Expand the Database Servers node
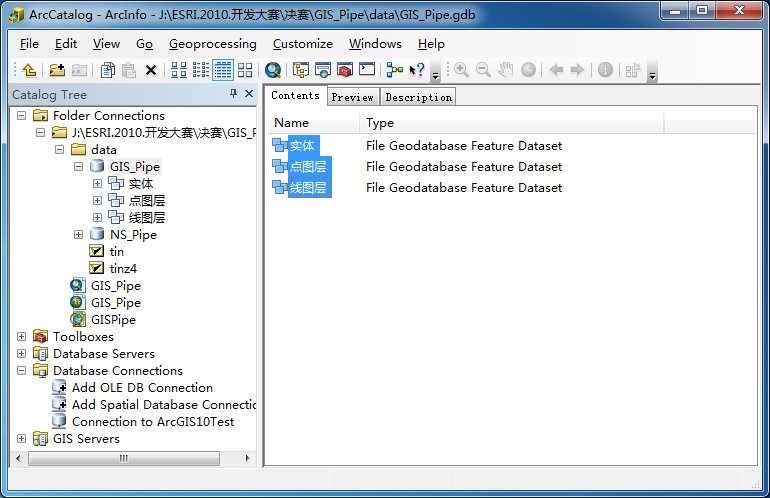 [x=22, y=354]
